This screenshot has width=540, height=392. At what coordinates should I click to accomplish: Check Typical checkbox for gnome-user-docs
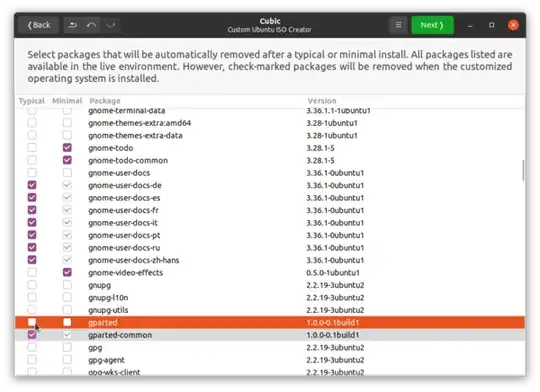(32, 173)
